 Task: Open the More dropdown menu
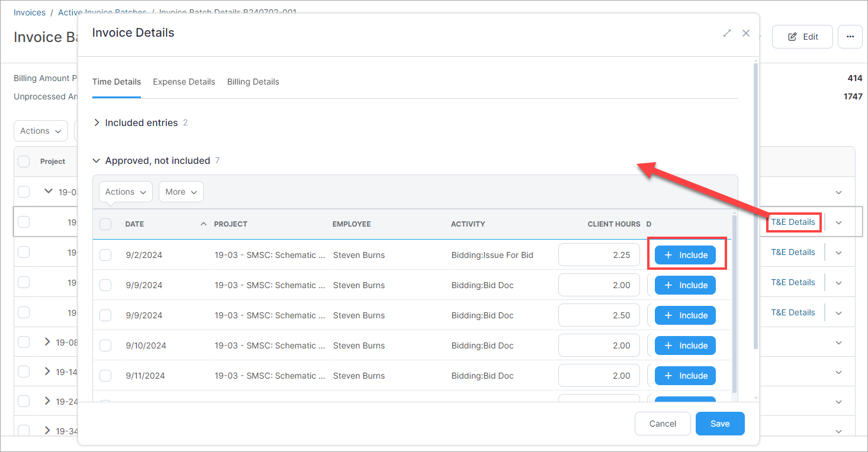(x=181, y=192)
